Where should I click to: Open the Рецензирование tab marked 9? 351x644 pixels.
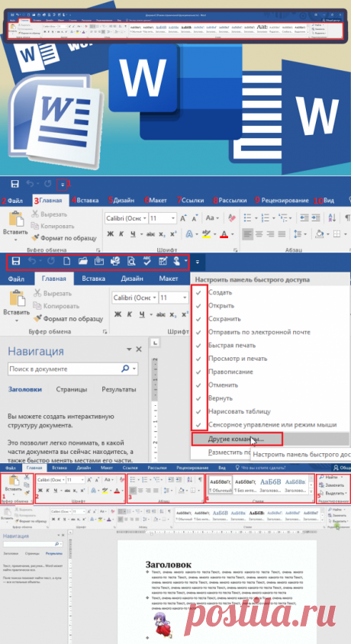285,201
